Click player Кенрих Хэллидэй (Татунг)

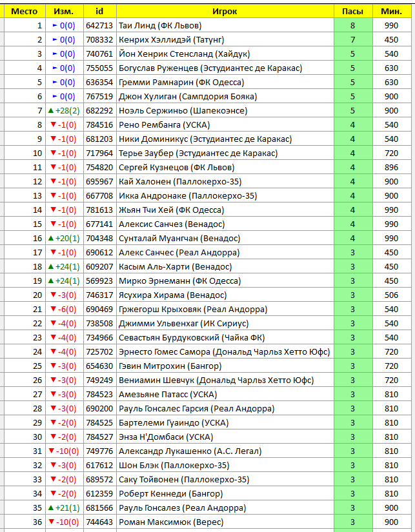tap(225, 40)
